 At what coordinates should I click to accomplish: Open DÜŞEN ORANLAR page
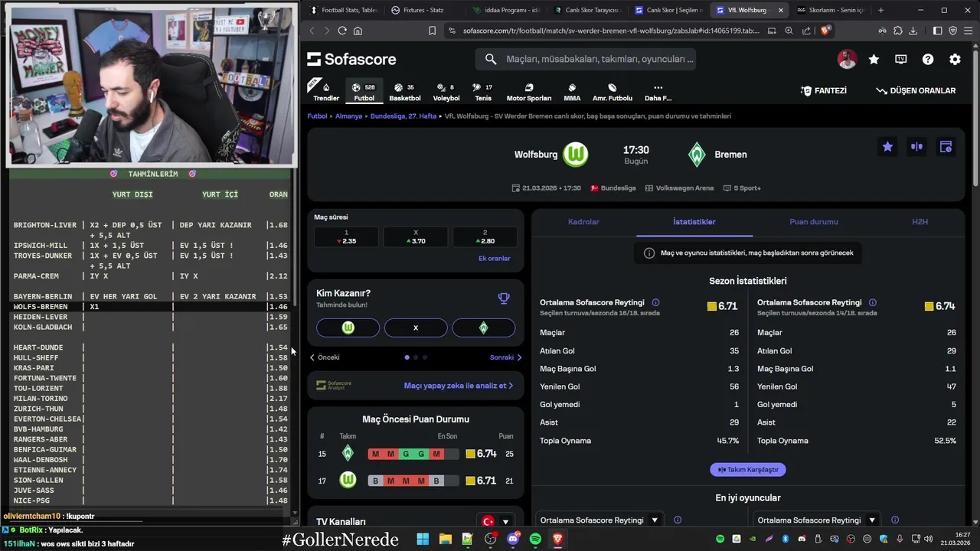coord(916,90)
